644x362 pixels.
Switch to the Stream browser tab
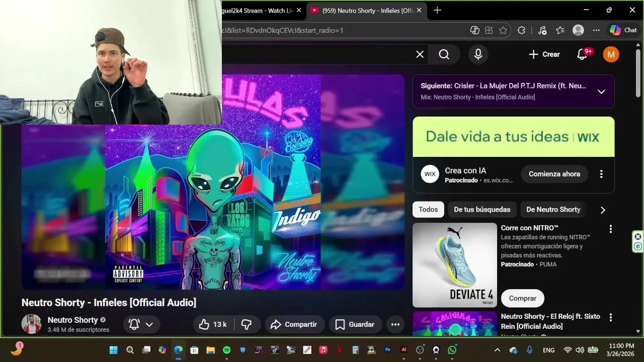tap(258, 10)
